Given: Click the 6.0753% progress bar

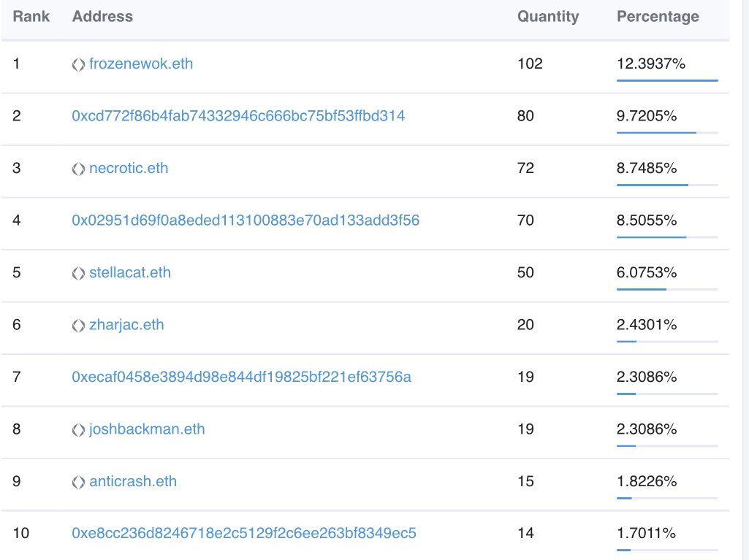Looking at the screenshot, I should 667,289.
